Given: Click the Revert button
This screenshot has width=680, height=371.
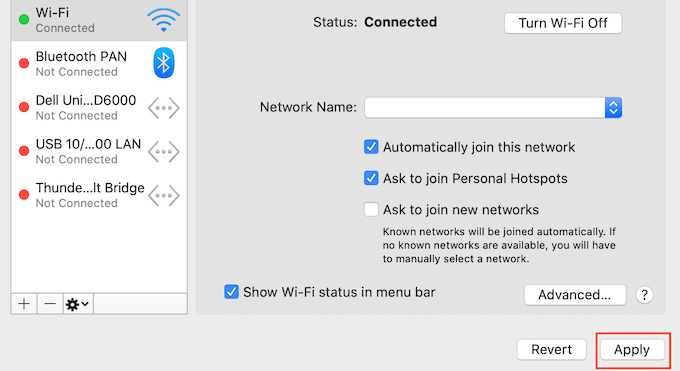Looking at the screenshot, I should click(x=551, y=350).
